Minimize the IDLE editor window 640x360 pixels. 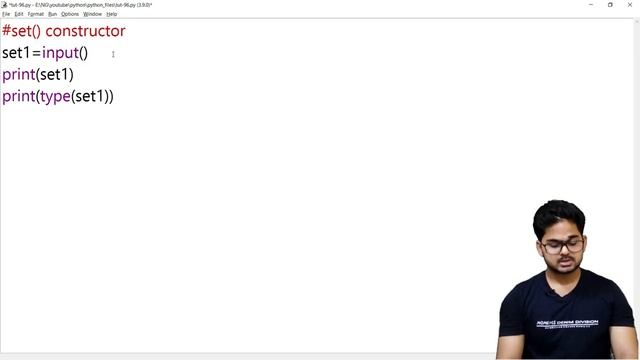(591, 4)
